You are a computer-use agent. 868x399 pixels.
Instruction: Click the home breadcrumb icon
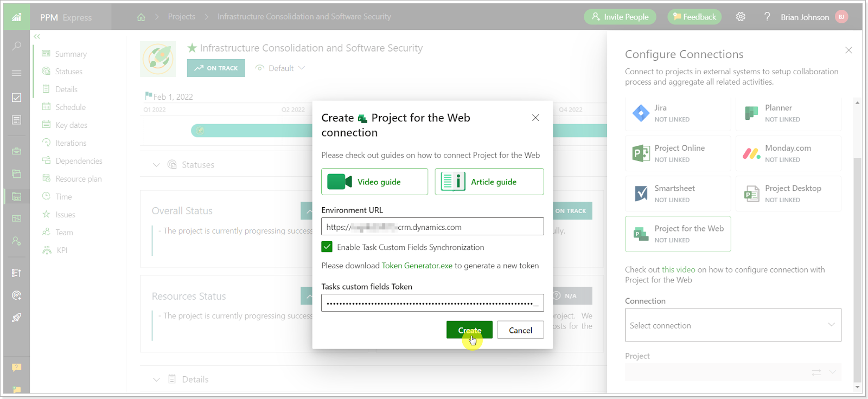tap(141, 17)
